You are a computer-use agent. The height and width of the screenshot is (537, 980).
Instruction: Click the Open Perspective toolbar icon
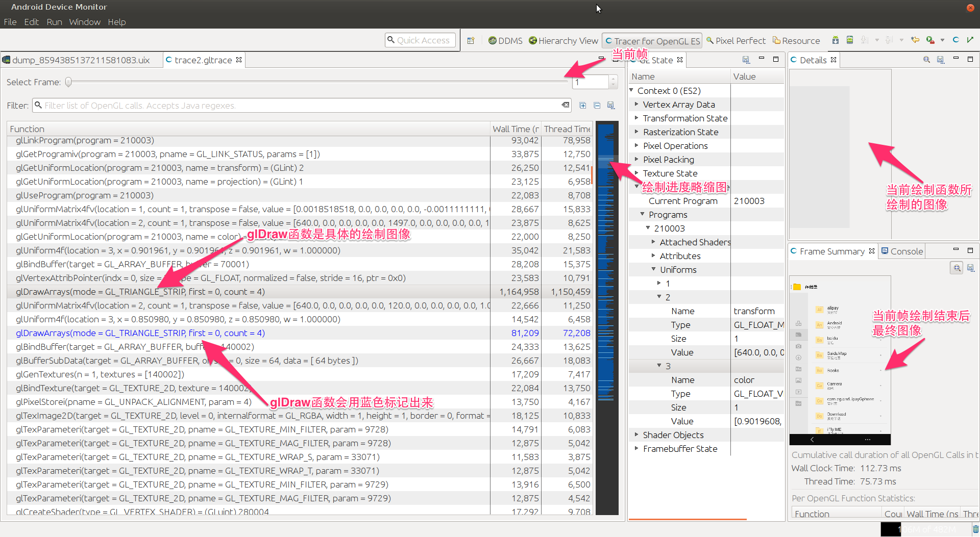coord(471,41)
